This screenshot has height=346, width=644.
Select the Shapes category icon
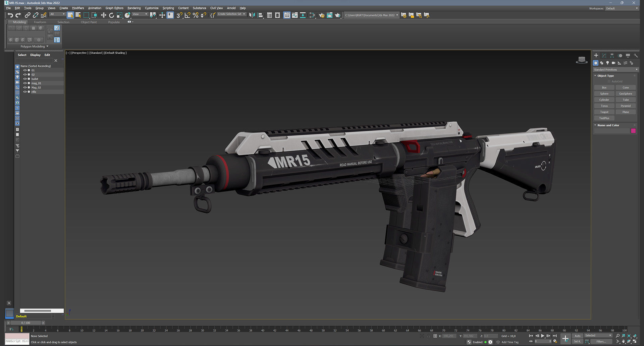tap(601, 63)
